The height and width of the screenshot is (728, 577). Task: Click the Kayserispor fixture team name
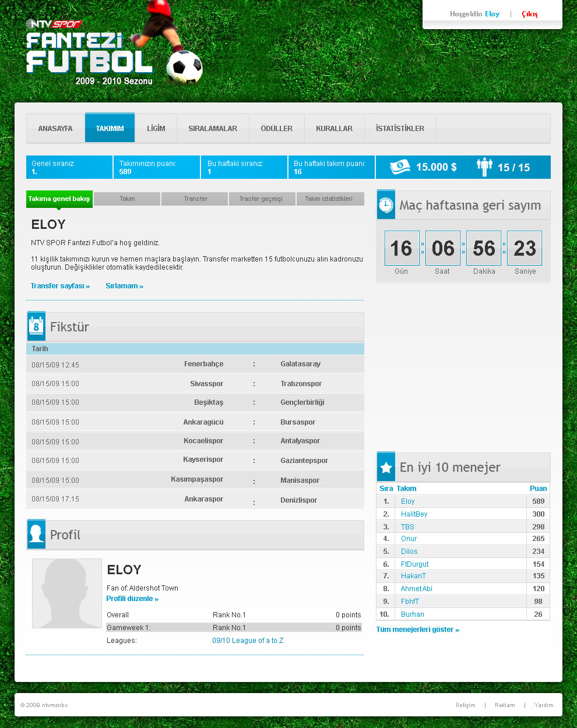(x=203, y=460)
